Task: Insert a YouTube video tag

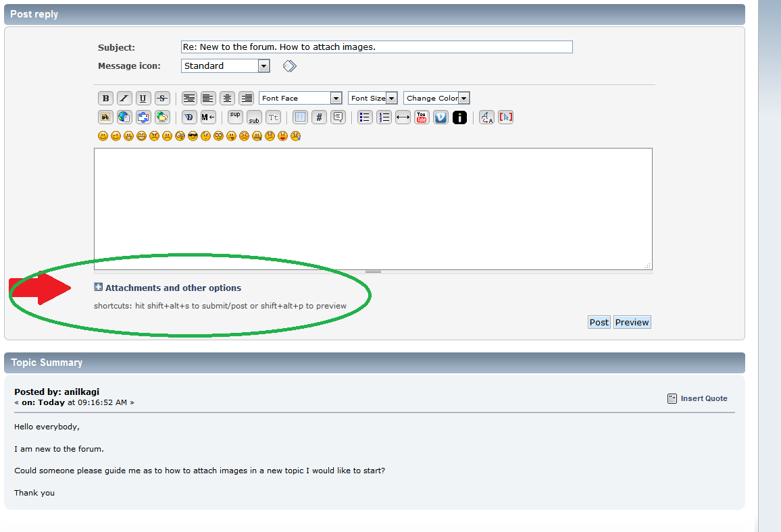Action: 422,117
